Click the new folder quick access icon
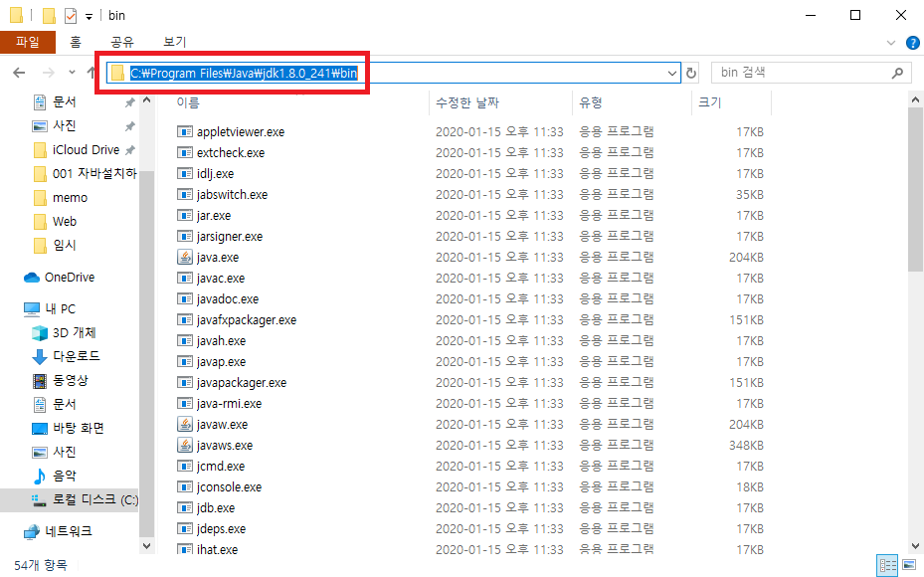This screenshot has height=577, width=924. [x=49, y=15]
